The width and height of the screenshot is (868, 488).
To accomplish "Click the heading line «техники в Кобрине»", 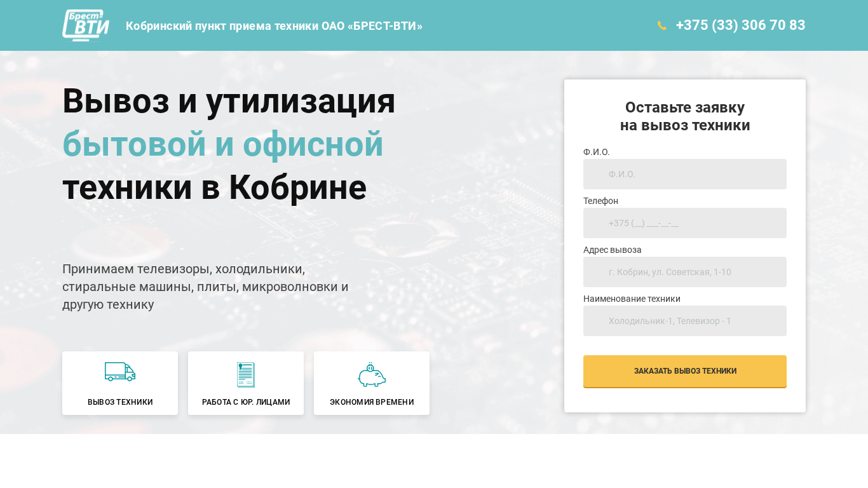I will tap(215, 187).
